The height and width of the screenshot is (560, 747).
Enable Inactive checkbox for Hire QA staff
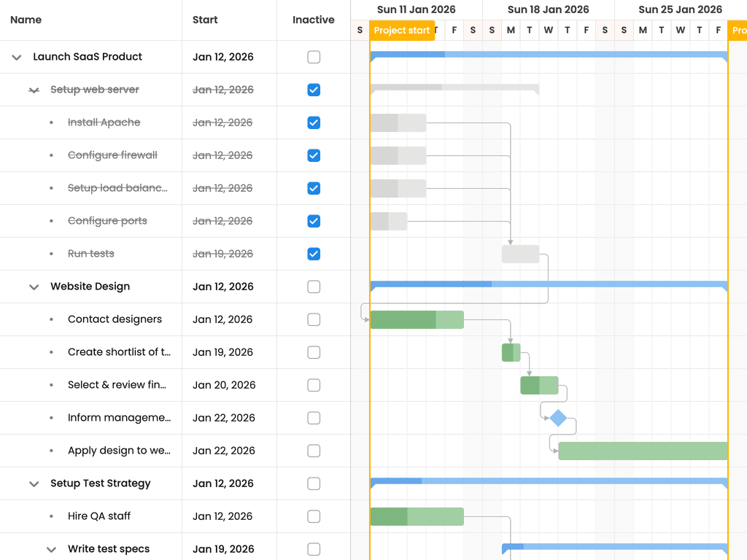314,516
